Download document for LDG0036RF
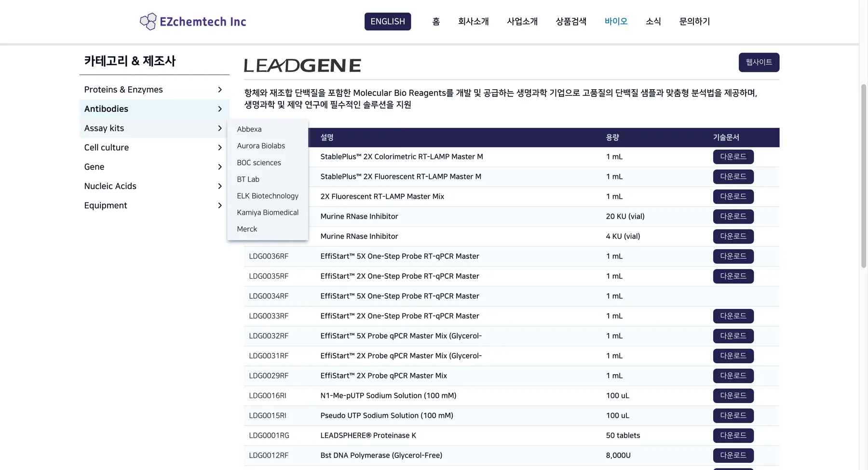Screen dimensions: 868x470 click(733, 256)
